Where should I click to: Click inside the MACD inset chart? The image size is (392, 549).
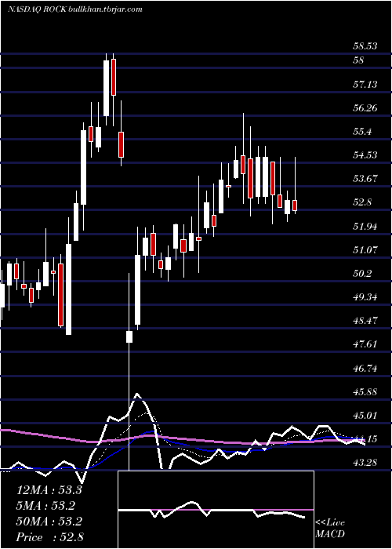pyautogui.click(x=216, y=510)
